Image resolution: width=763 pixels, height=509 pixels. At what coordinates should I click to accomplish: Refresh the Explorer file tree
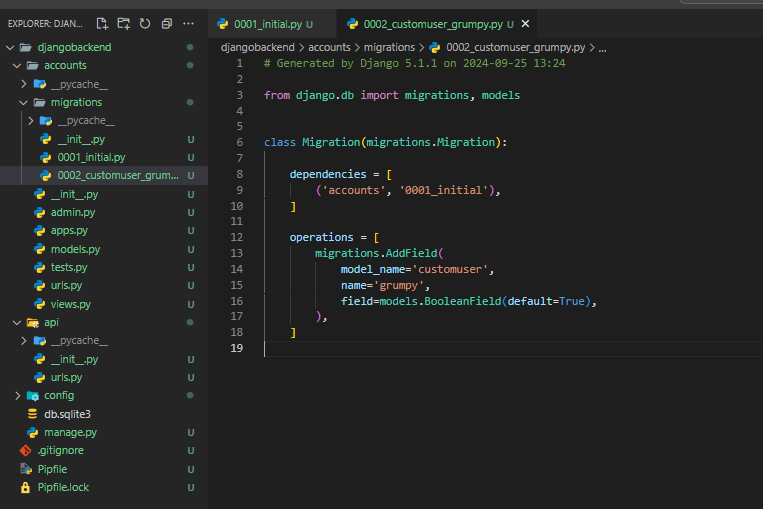[x=145, y=23]
